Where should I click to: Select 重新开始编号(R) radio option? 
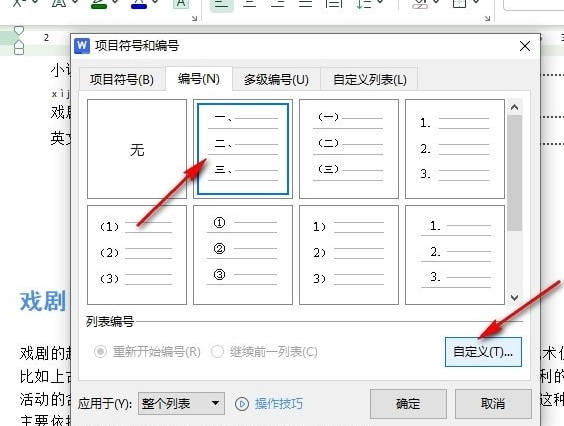click(x=147, y=352)
